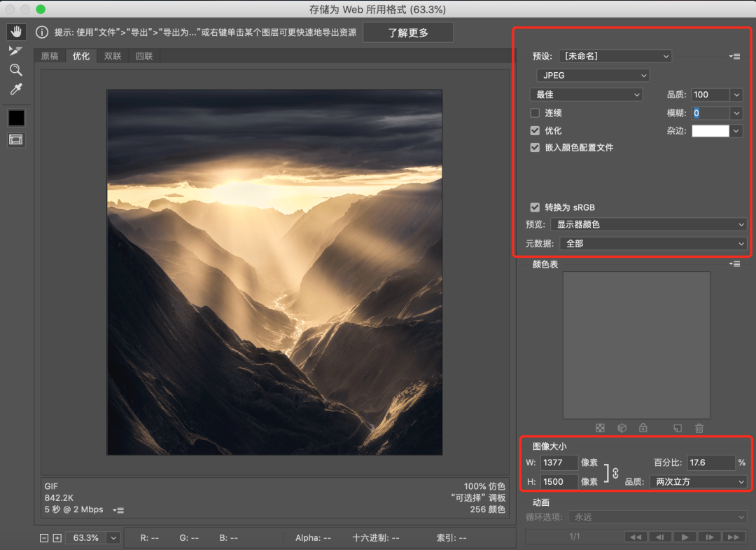Screen dimensions: 756x550
Task: Click the black eyedropper color swatch
Action: pyautogui.click(x=16, y=118)
